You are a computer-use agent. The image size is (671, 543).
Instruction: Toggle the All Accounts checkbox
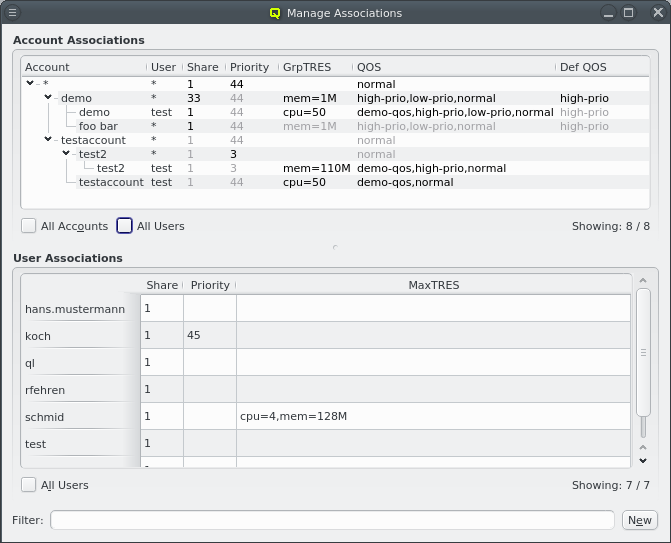(29, 226)
